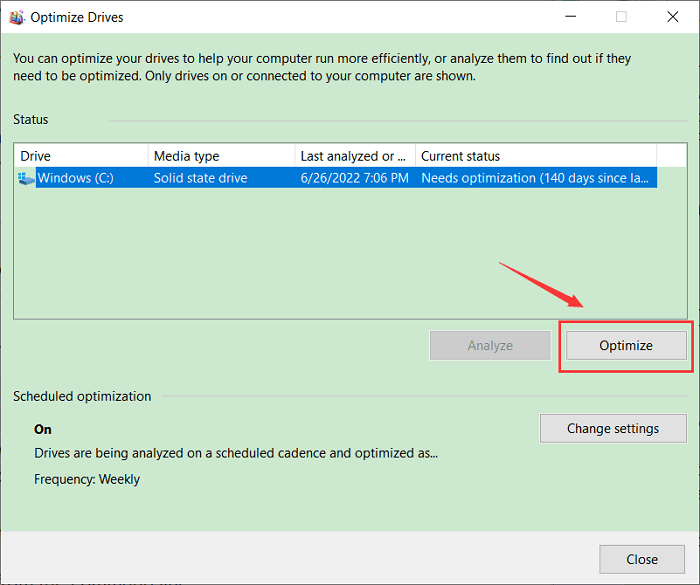Click the 6/26/2022 7:06 PM date cell
This screenshot has width=700, height=585.
354,178
